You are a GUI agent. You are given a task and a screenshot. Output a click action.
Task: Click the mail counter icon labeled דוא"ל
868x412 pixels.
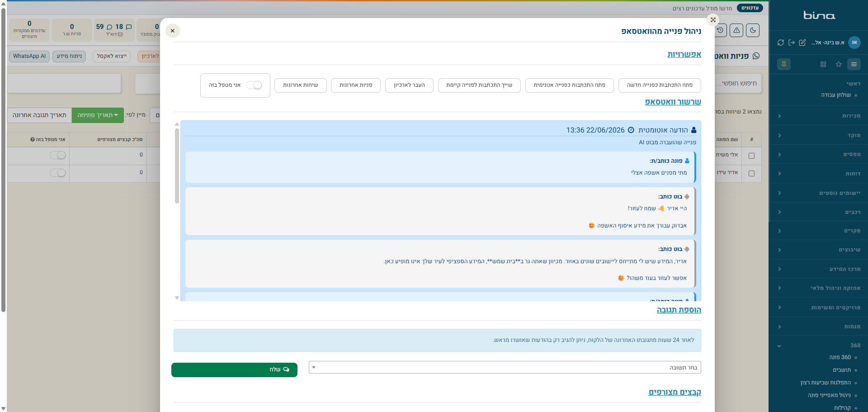pos(120,34)
